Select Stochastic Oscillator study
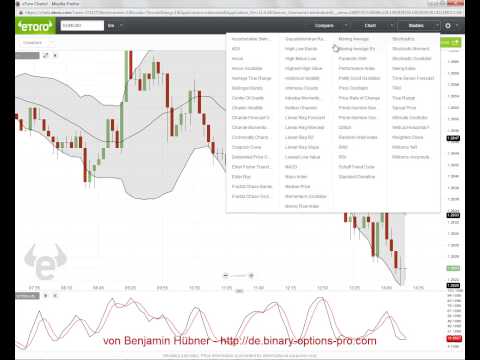The height and width of the screenshot is (360, 480). (412, 59)
